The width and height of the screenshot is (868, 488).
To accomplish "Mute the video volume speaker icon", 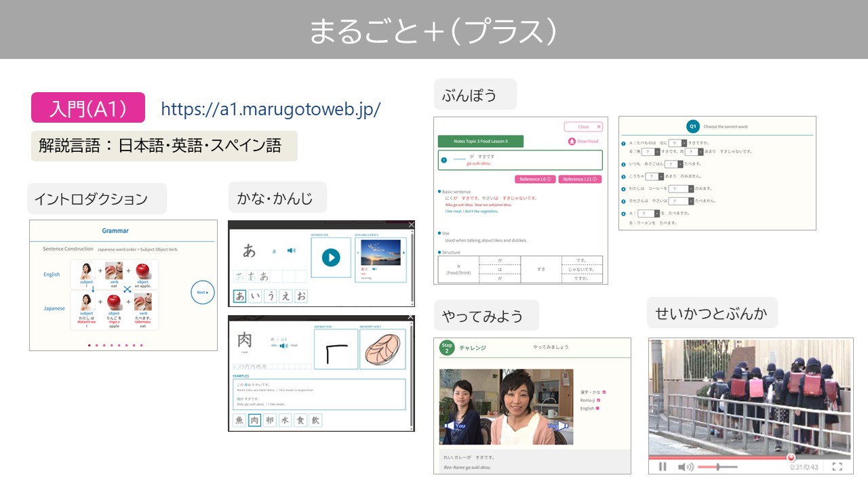I will 684,466.
